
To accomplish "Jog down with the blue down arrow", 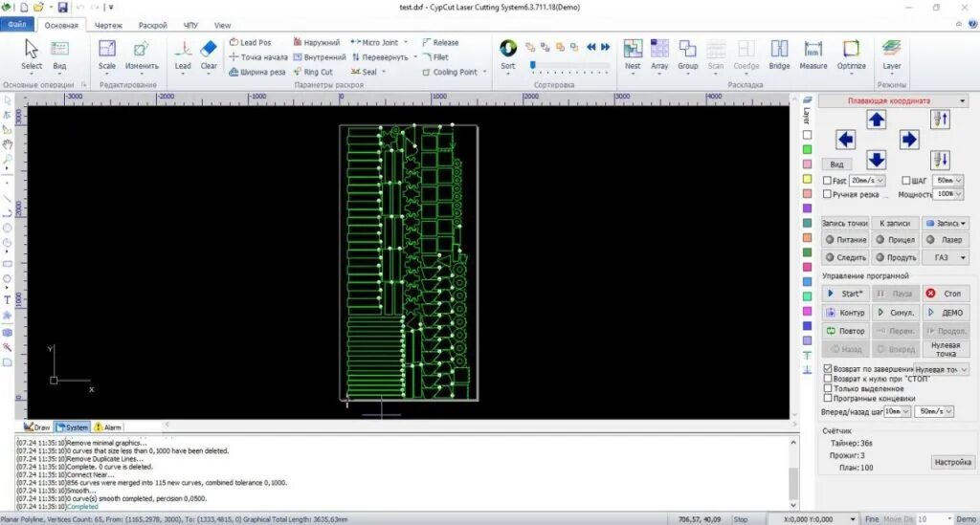I will point(877,160).
